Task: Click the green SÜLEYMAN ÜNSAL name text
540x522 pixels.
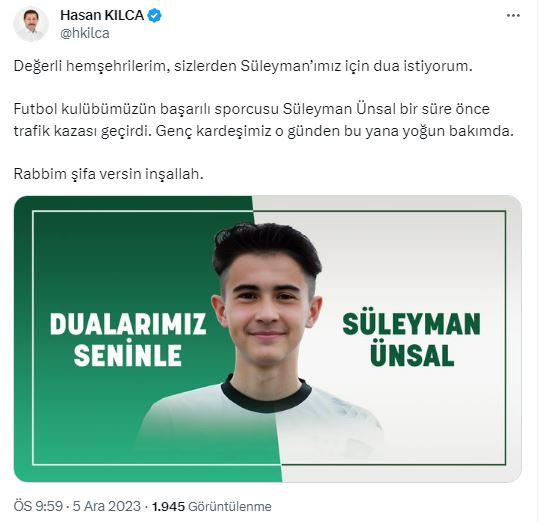Action: (412, 340)
